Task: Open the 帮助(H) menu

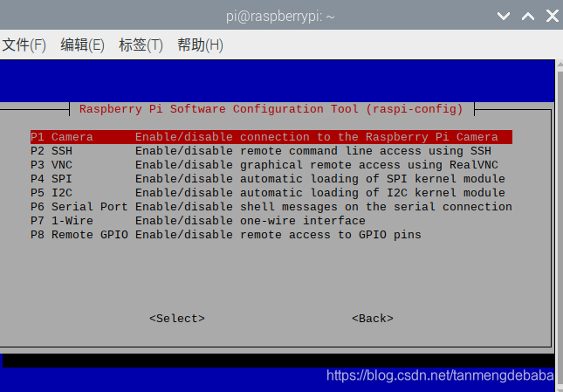Action: pyautogui.click(x=200, y=45)
